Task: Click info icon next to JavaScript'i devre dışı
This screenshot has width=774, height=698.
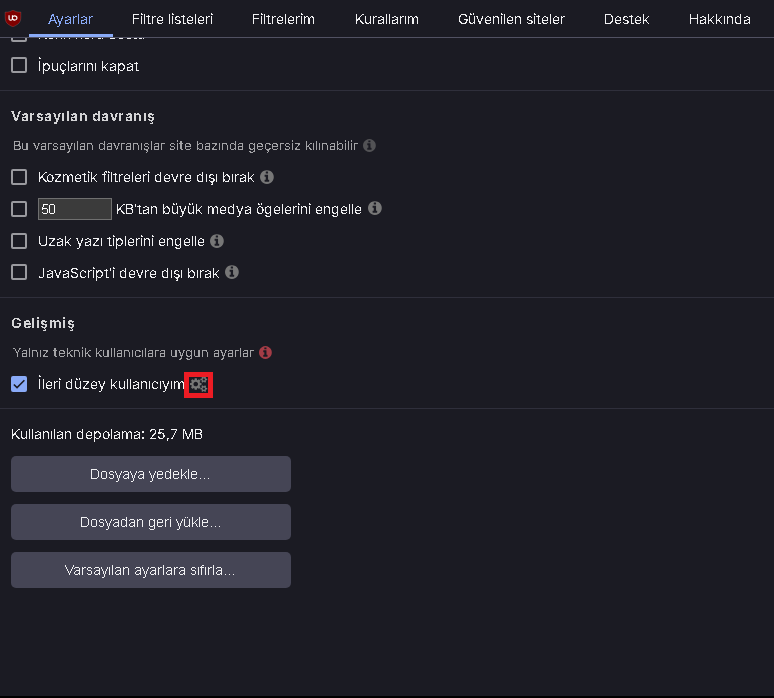Action: [x=231, y=272]
